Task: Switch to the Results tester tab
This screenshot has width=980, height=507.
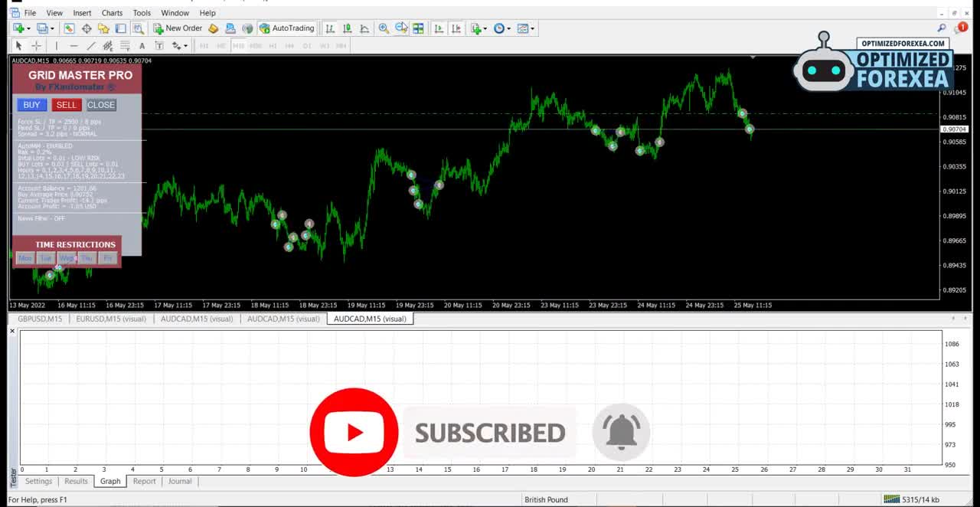Action: click(76, 481)
